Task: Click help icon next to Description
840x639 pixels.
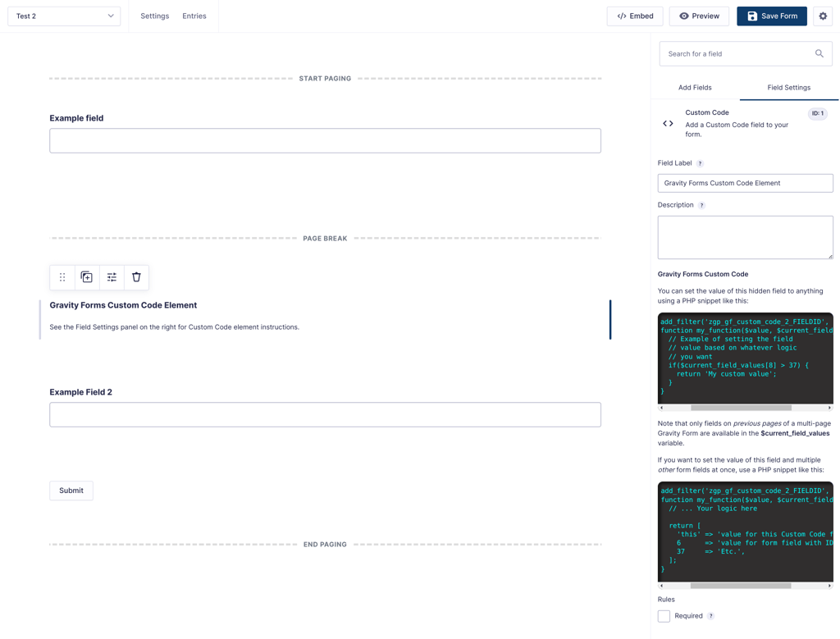Action: (702, 205)
